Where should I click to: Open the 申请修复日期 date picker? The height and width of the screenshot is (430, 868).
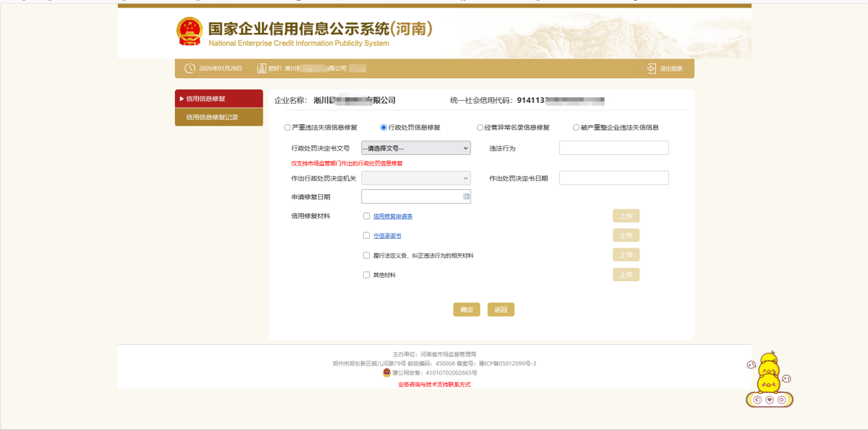click(x=466, y=196)
